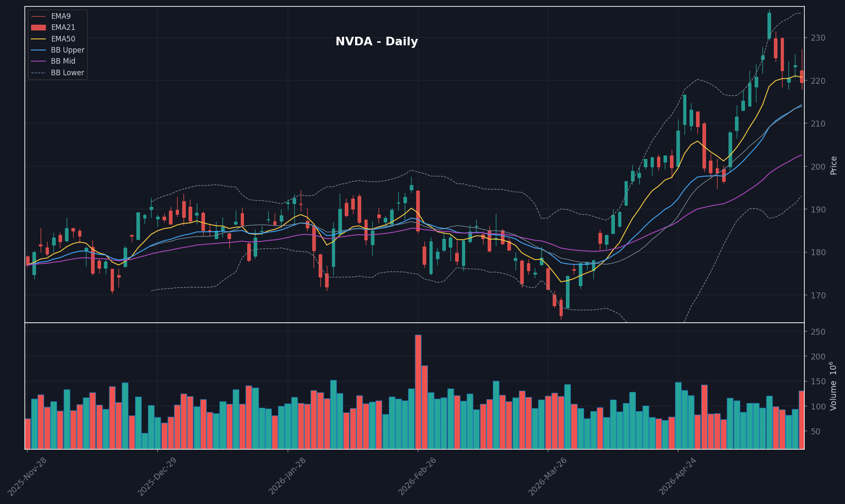Click the 2026-Jan-28 date label

click(288, 476)
